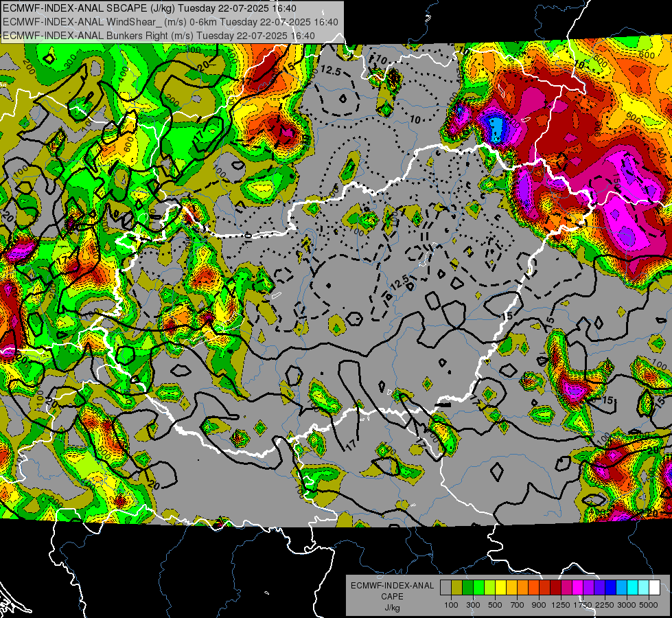Click the legend tick value 900
The height and width of the screenshot is (618, 672).
click(x=539, y=605)
